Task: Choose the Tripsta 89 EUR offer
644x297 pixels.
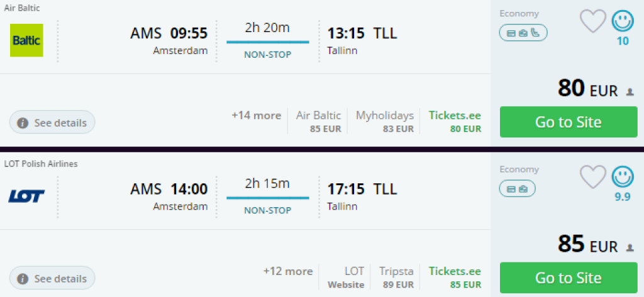Action: [396, 278]
